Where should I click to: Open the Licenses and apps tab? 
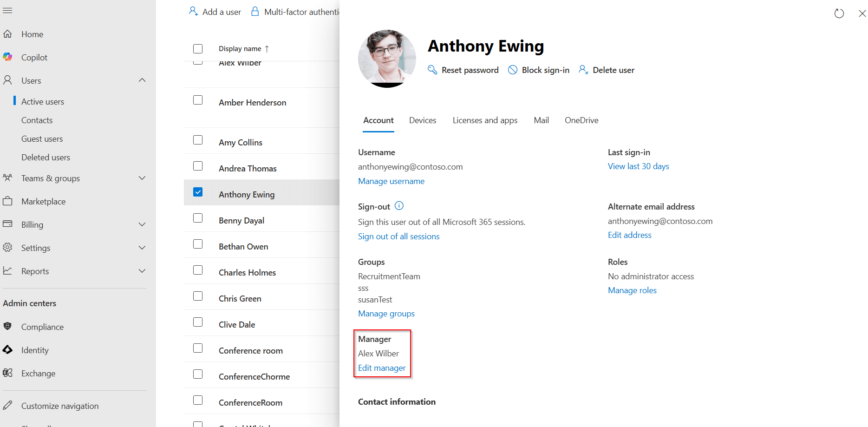click(484, 120)
